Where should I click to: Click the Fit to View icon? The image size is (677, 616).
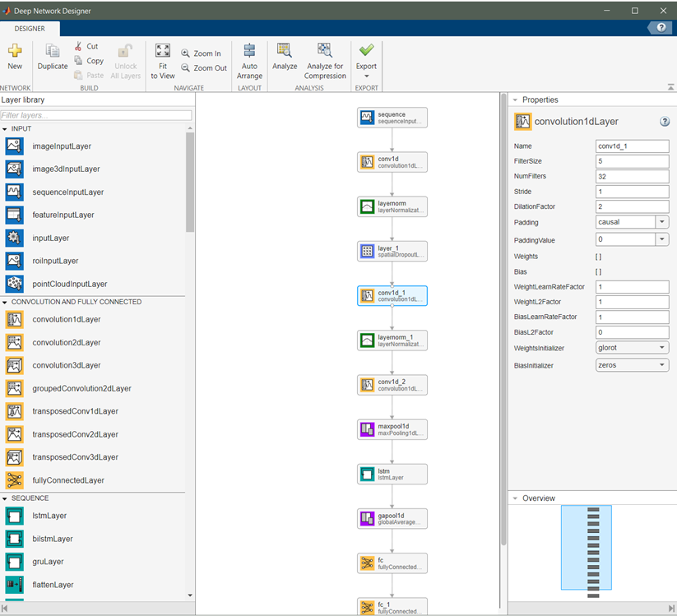(x=163, y=50)
